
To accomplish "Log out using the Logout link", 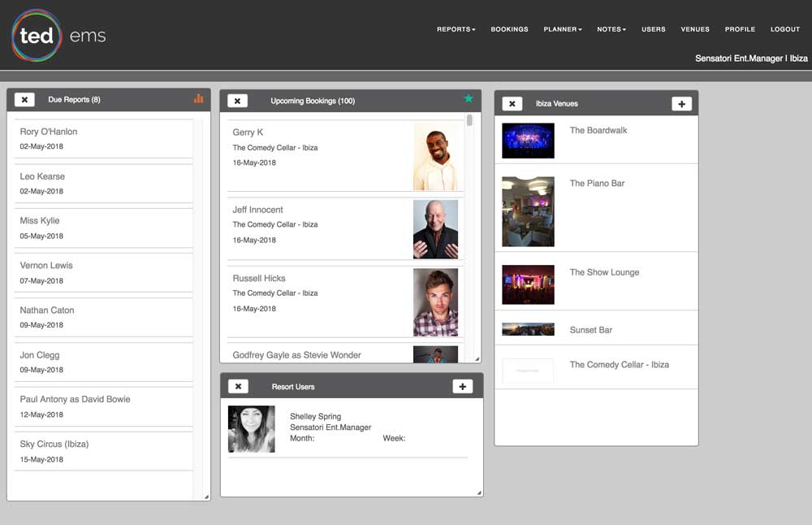I will tap(785, 29).
